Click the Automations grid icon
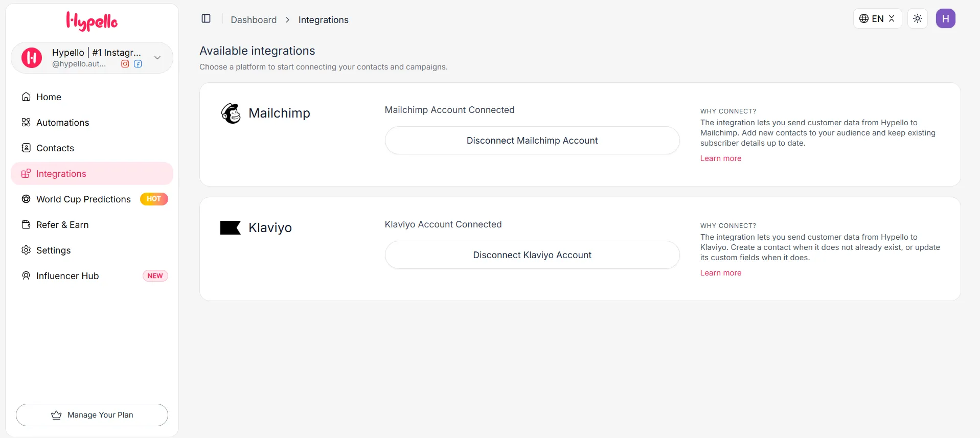 [x=26, y=123]
